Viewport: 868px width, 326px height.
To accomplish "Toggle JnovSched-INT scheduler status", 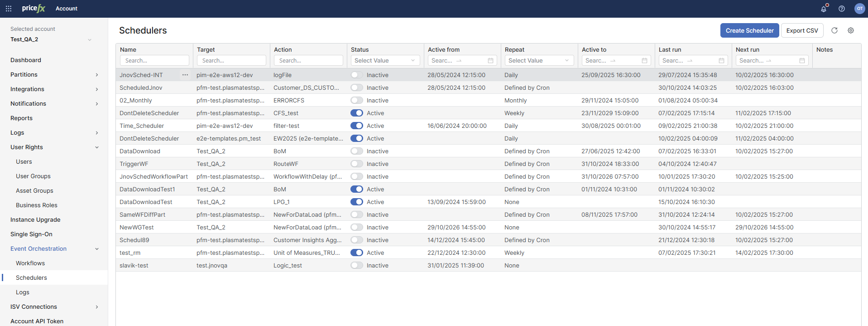I will pyautogui.click(x=357, y=75).
